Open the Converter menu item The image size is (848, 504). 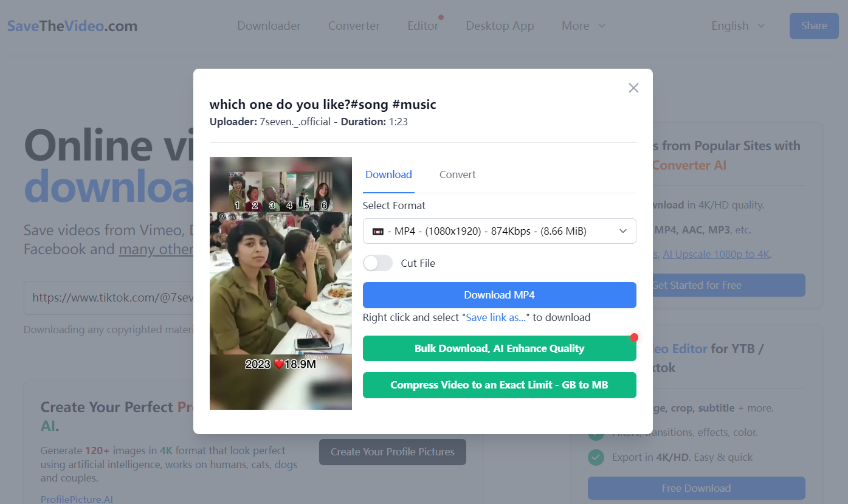(x=354, y=26)
